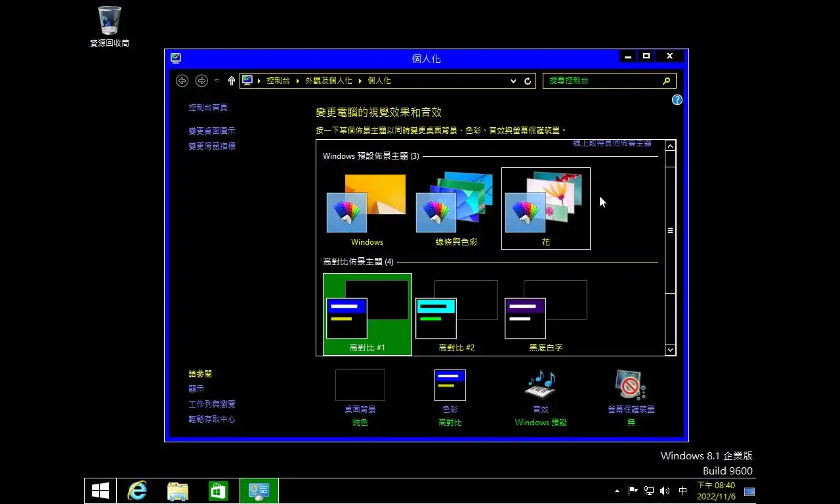840x504 pixels.
Task: Open the 桌面背景 setting icon
Action: (x=360, y=385)
